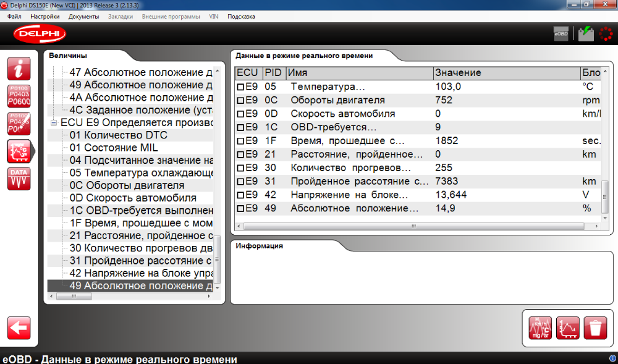The height and width of the screenshot is (364, 618).
Task: Open the Внешние программы menu
Action: [x=171, y=17]
